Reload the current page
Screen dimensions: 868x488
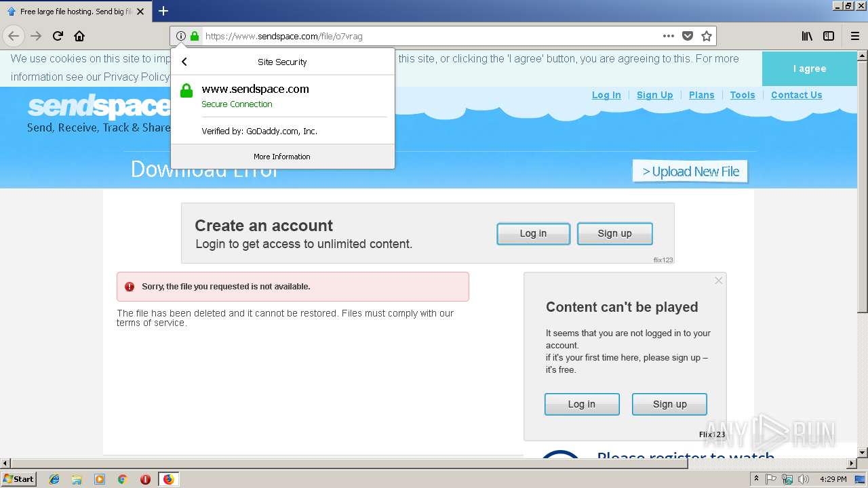(x=58, y=36)
